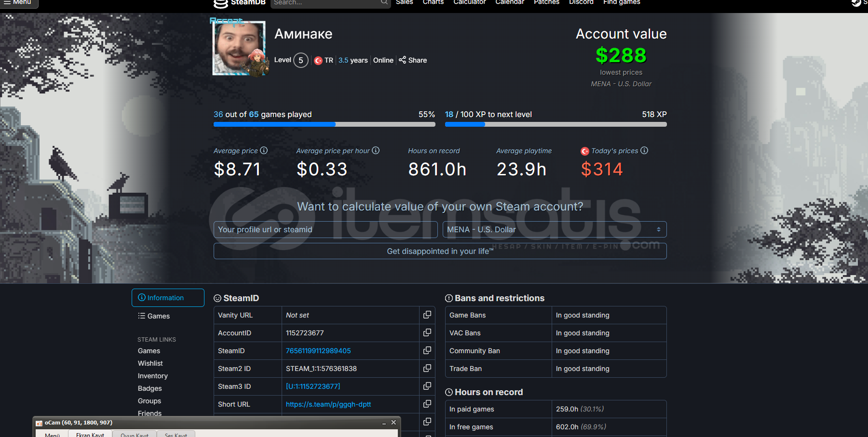This screenshot has height=437, width=868.
Task: Click SteamID link 76561199112989405
Action: click(x=318, y=351)
